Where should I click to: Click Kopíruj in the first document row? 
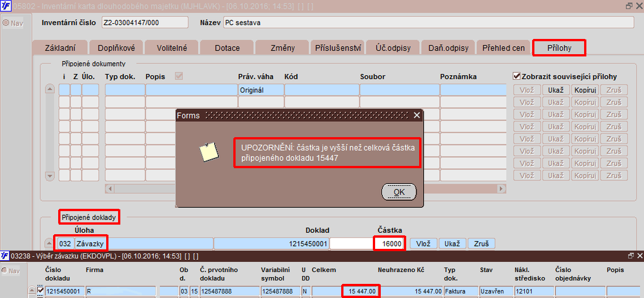(585, 90)
